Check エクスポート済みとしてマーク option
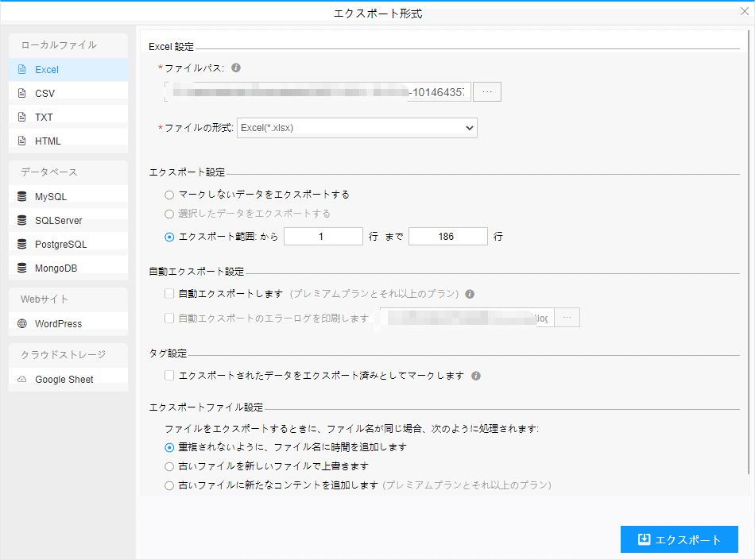The image size is (755, 560). [169, 376]
